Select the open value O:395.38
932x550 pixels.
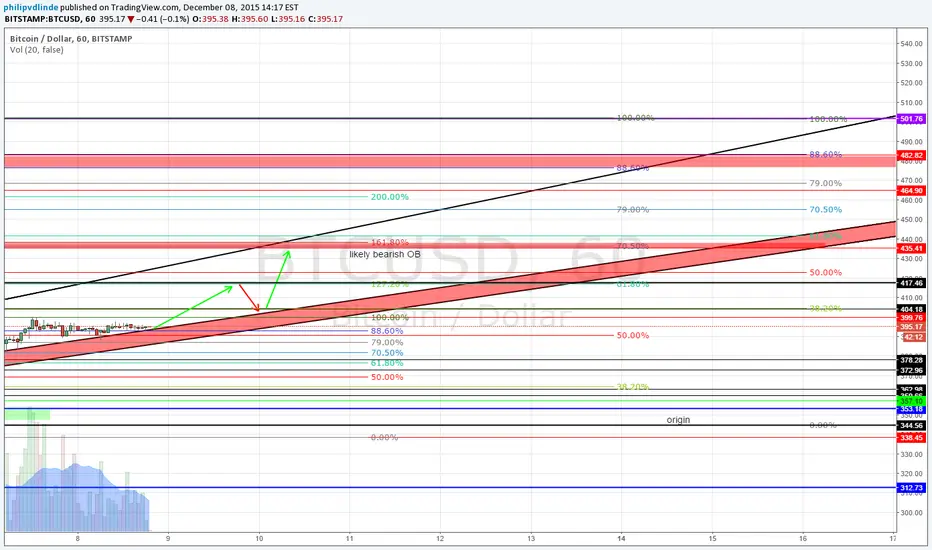coord(210,19)
